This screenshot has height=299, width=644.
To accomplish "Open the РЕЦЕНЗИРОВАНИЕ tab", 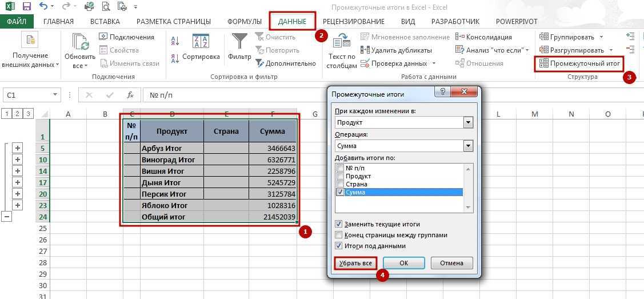I will (x=354, y=21).
